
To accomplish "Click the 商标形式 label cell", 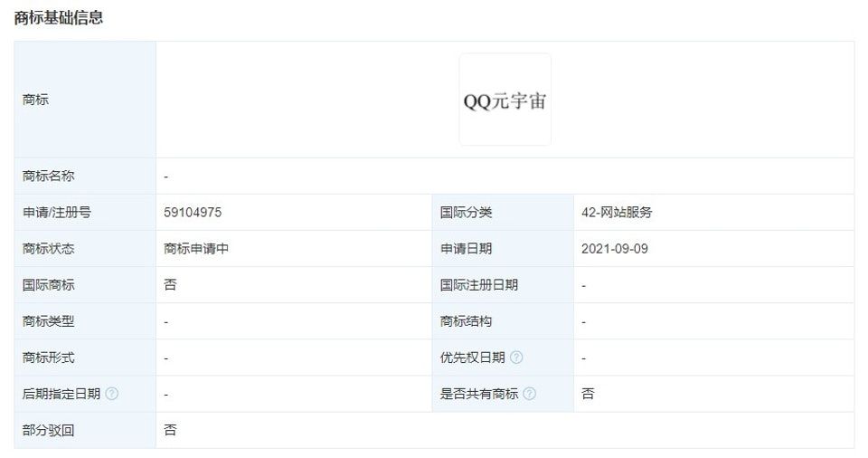I will click(x=49, y=358).
